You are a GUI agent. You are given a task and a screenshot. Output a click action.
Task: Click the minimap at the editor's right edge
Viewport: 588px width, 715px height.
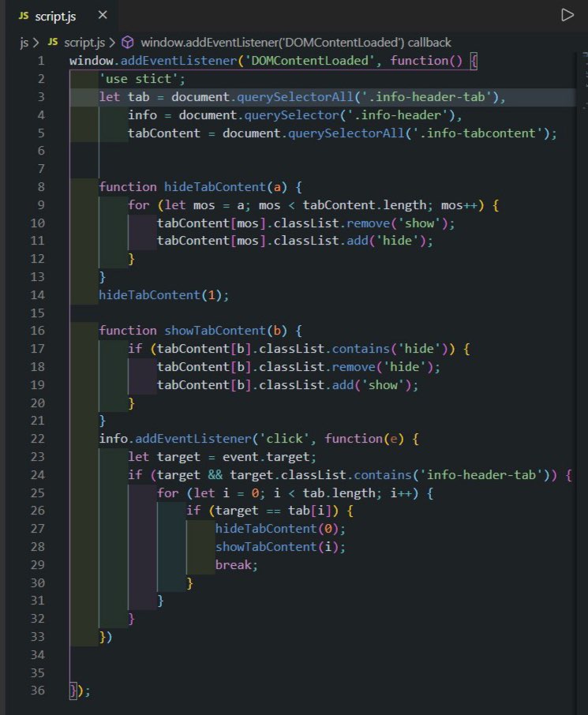(584, 82)
